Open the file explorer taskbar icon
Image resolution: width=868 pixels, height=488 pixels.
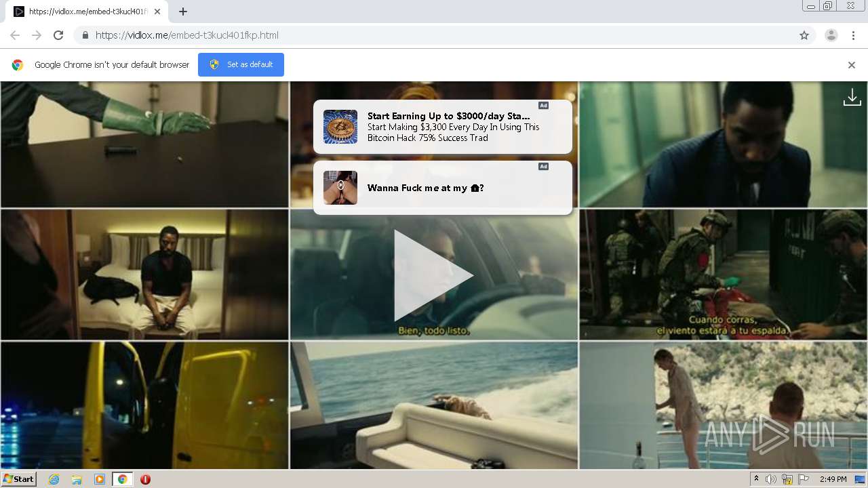(77, 479)
